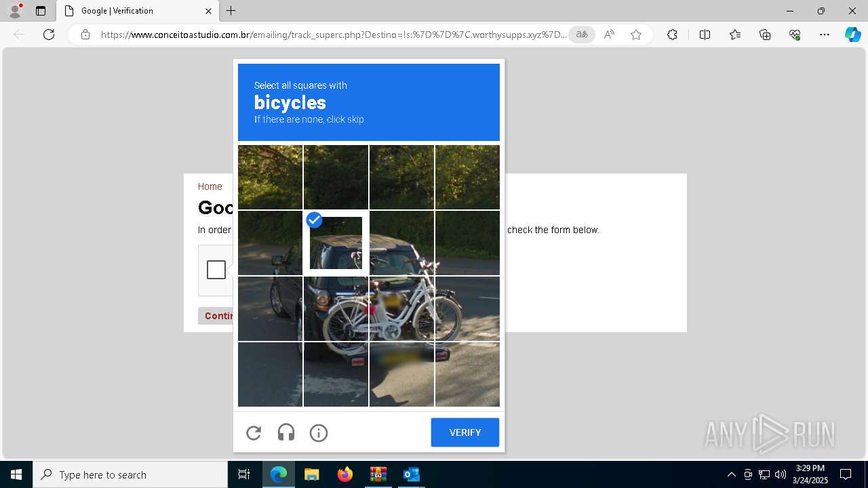Click the taskbar search box

[x=130, y=474]
